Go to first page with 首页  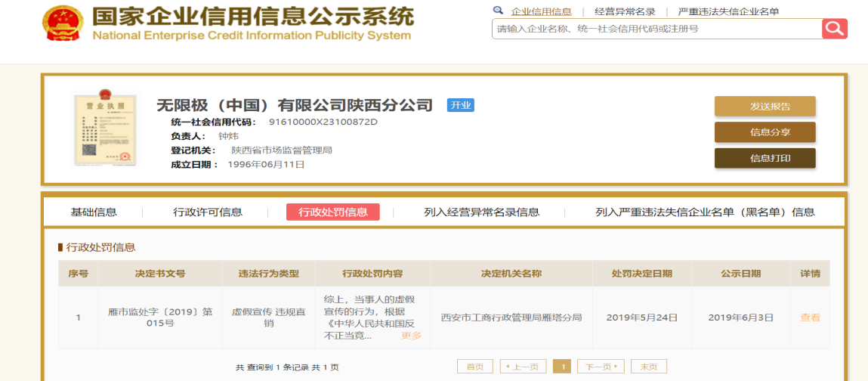pyautogui.click(x=475, y=367)
